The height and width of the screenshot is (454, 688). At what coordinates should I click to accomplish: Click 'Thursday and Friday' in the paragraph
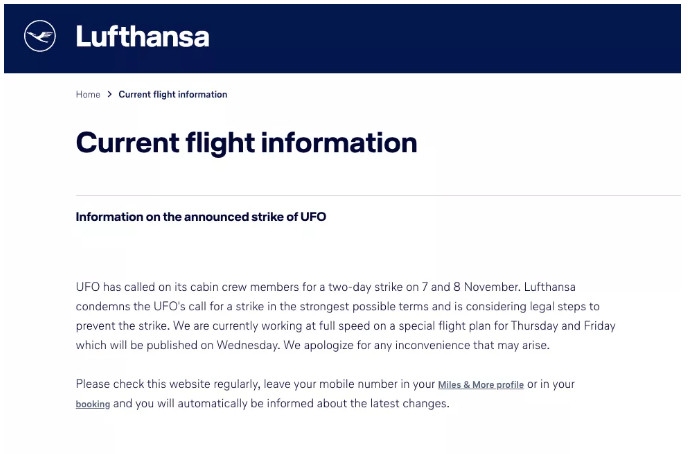[559, 326]
